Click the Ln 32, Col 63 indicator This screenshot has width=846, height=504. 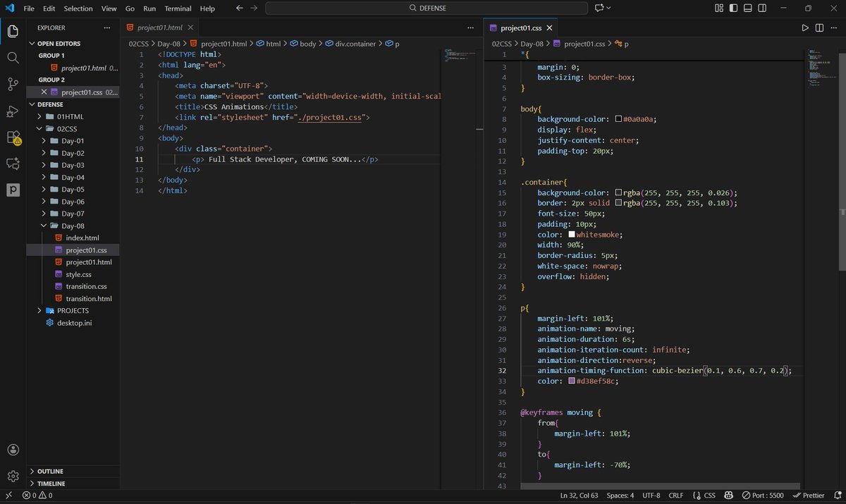pos(579,495)
